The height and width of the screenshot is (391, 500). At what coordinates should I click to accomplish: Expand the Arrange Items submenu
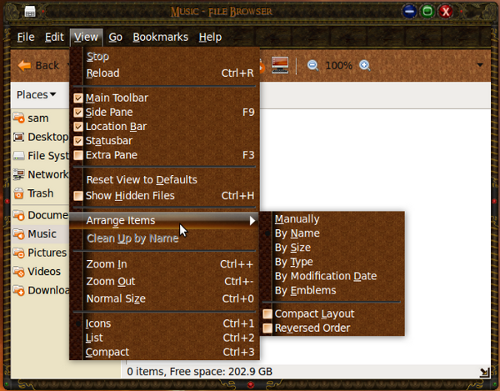click(x=164, y=220)
